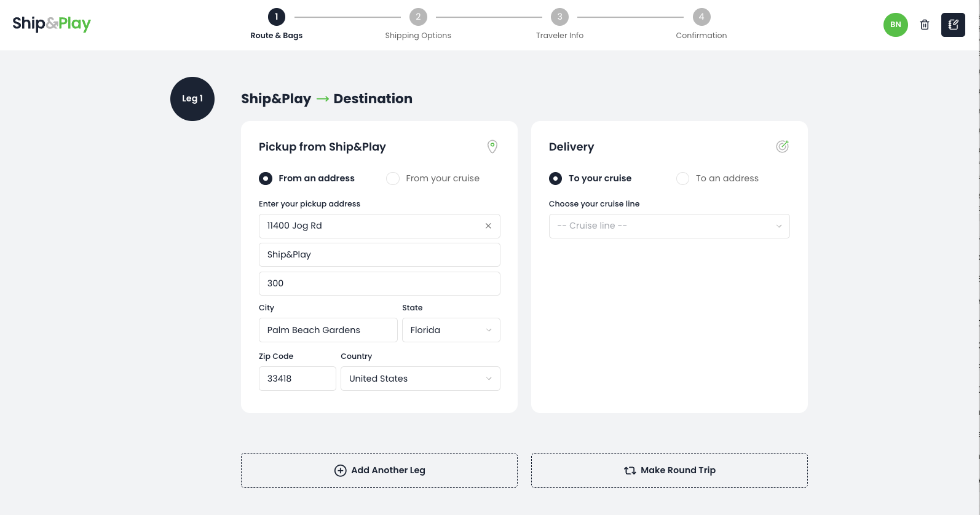Open the Cruise line dropdown
Viewport: 980px width, 515px height.
(x=669, y=226)
